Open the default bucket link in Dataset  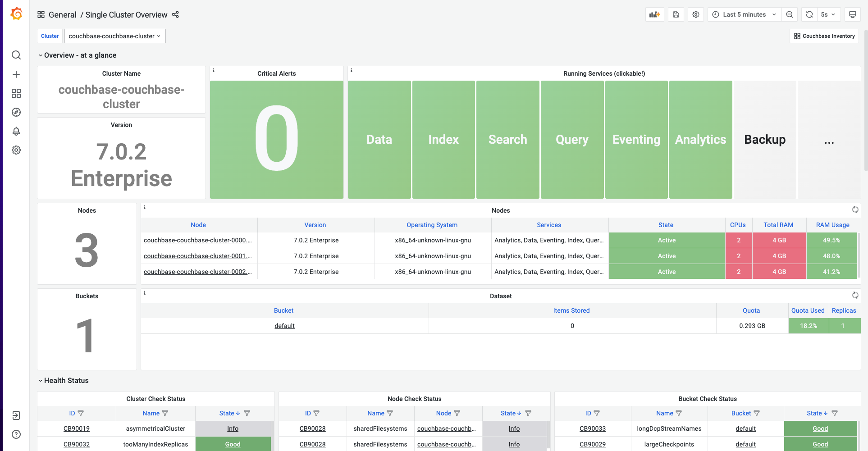pyautogui.click(x=285, y=326)
